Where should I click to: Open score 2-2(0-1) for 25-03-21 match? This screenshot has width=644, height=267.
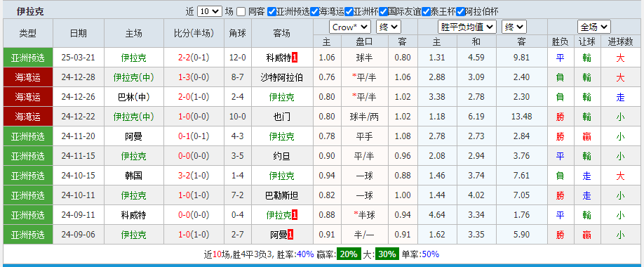point(194,58)
